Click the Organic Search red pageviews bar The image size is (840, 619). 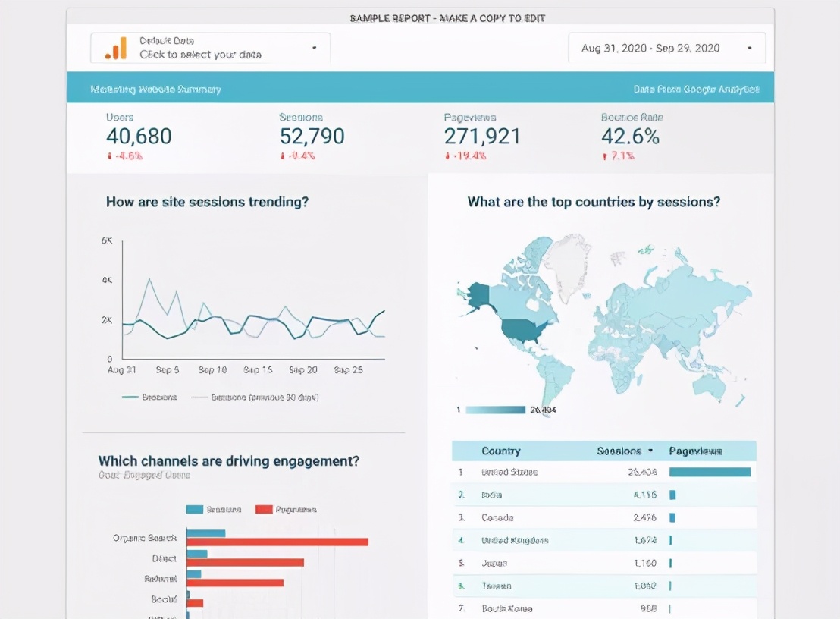point(277,542)
